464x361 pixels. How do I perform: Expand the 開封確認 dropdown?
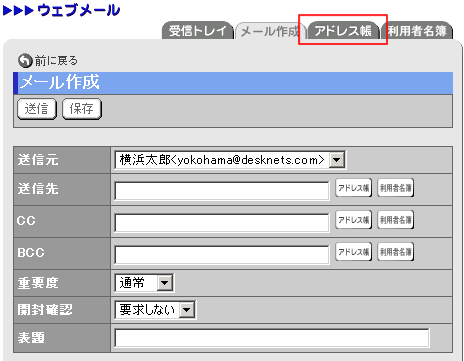(155, 310)
